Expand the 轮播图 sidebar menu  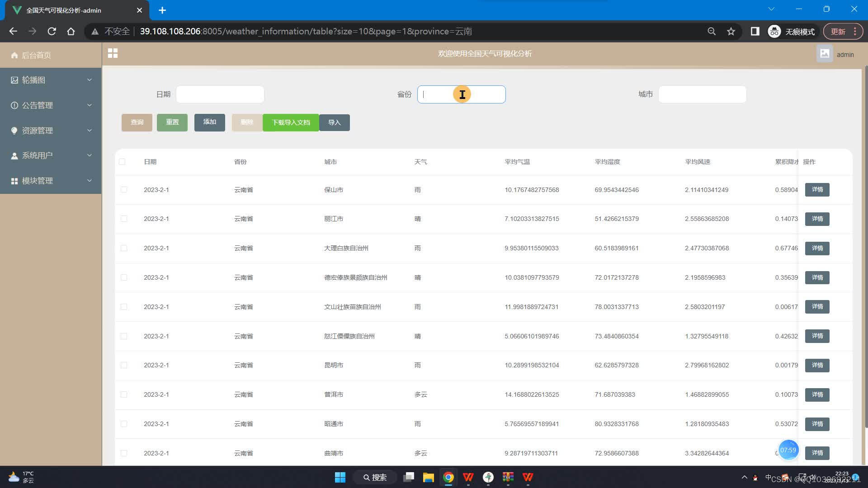(x=51, y=80)
